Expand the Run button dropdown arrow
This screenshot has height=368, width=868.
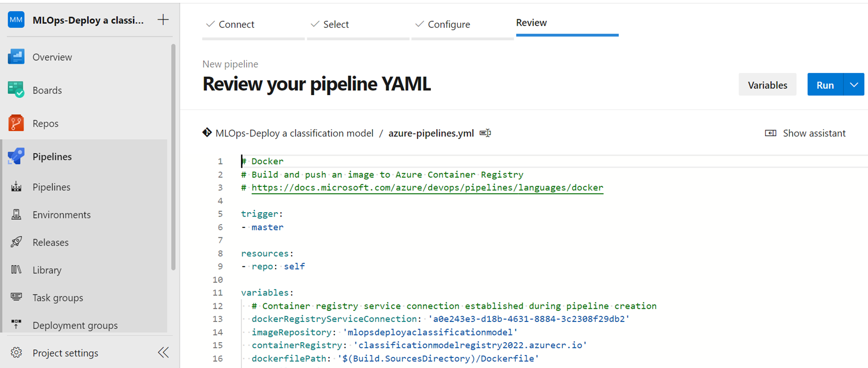pos(854,85)
